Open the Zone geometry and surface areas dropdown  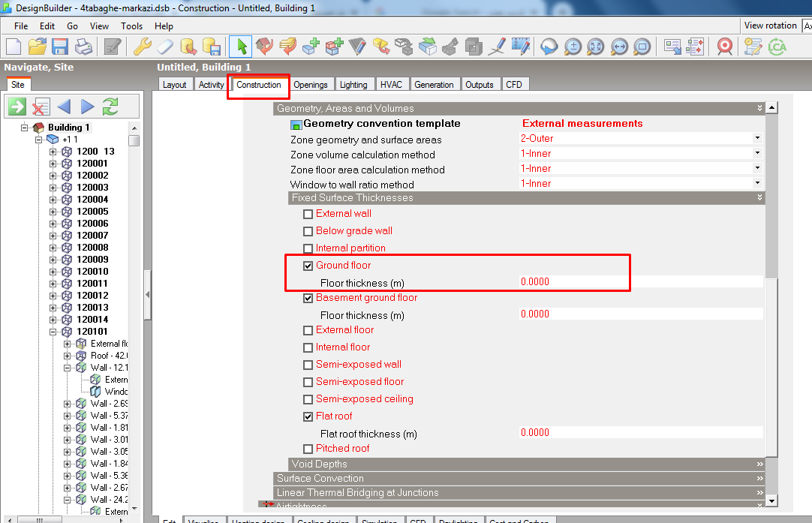757,138
